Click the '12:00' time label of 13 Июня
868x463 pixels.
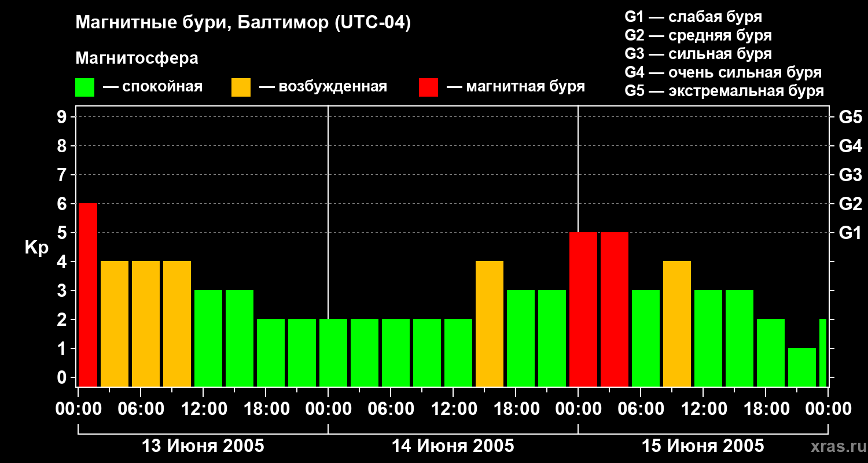pyautogui.click(x=203, y=409)
